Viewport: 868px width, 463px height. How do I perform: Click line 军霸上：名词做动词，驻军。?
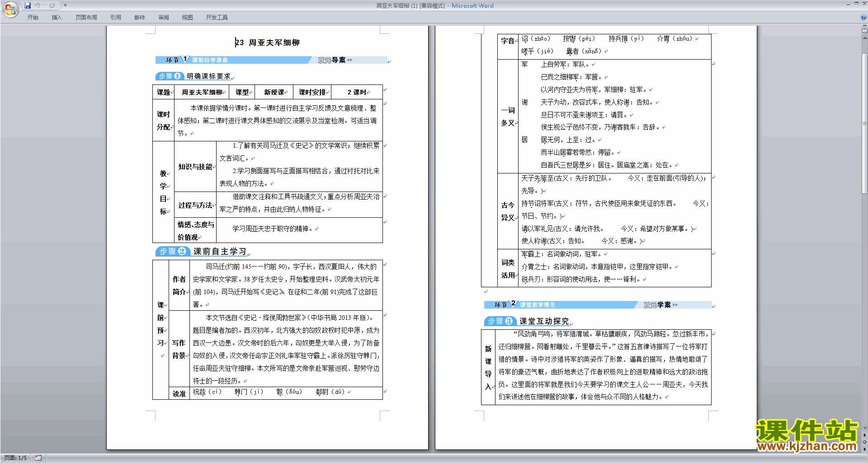tap(561, 254)
